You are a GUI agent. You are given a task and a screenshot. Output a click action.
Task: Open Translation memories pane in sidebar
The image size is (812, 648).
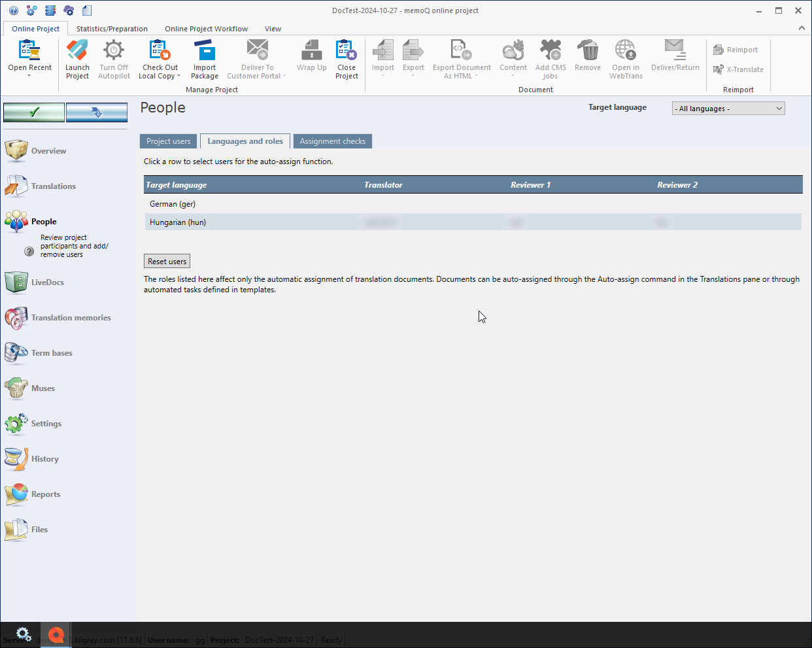pos(71,318)
